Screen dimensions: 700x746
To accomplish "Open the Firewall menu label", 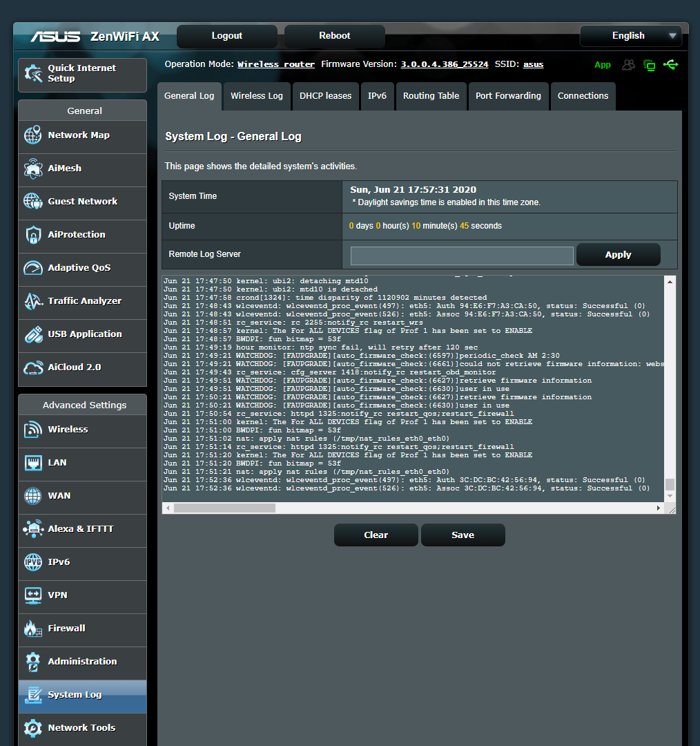I will point(66,628).
